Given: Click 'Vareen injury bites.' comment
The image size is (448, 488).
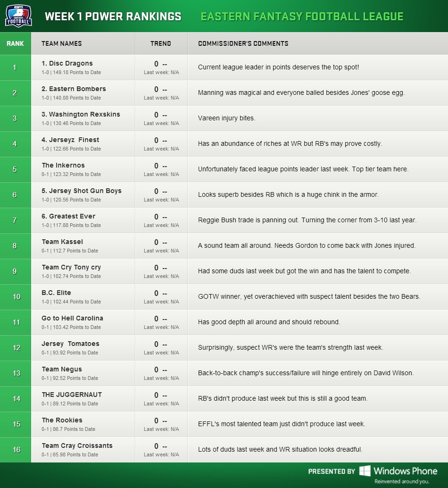Looking at the screenshot, I should pos(227,118).
